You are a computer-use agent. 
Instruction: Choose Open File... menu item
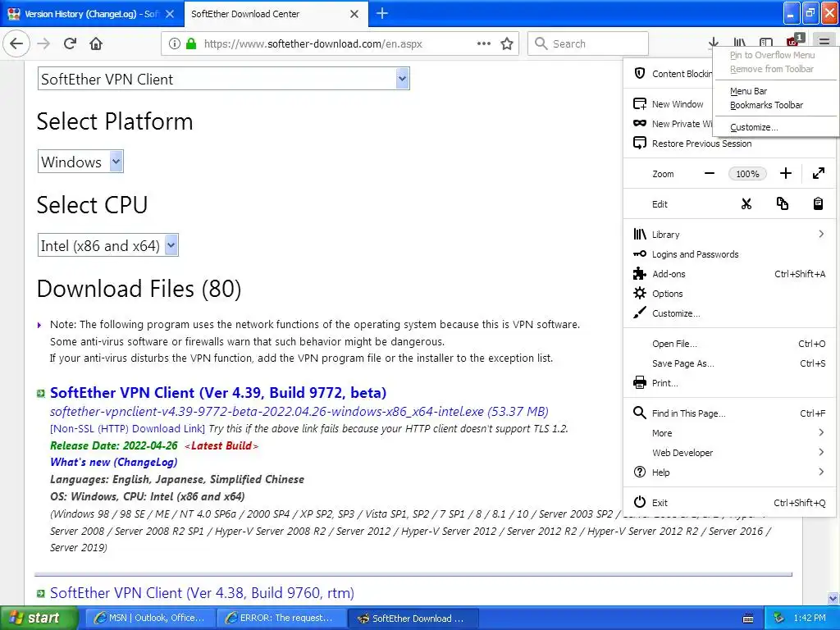tap(729, 344)
